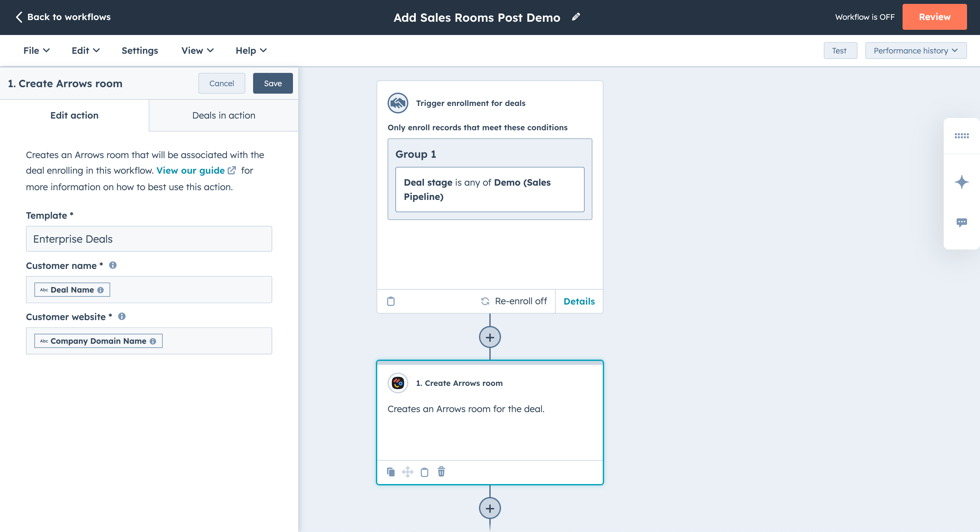Click the orange Review button
980x532 pixels.
(x=934, y=17)
